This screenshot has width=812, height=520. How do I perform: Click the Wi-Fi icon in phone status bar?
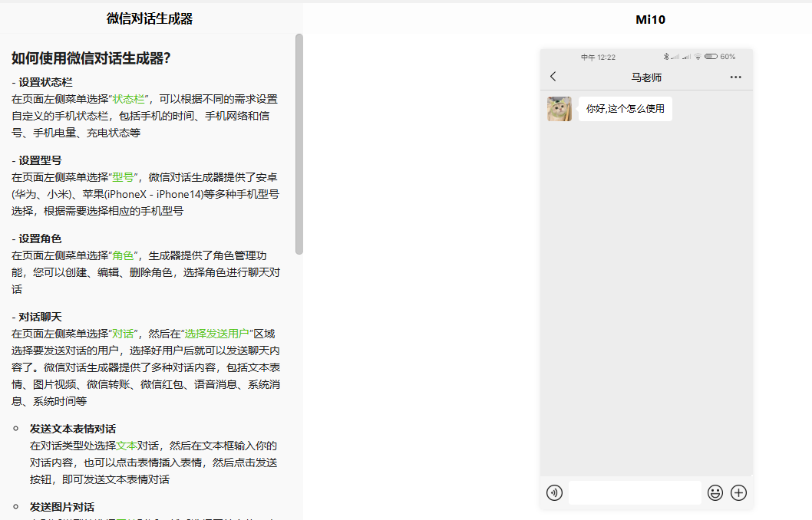point(698,57)
